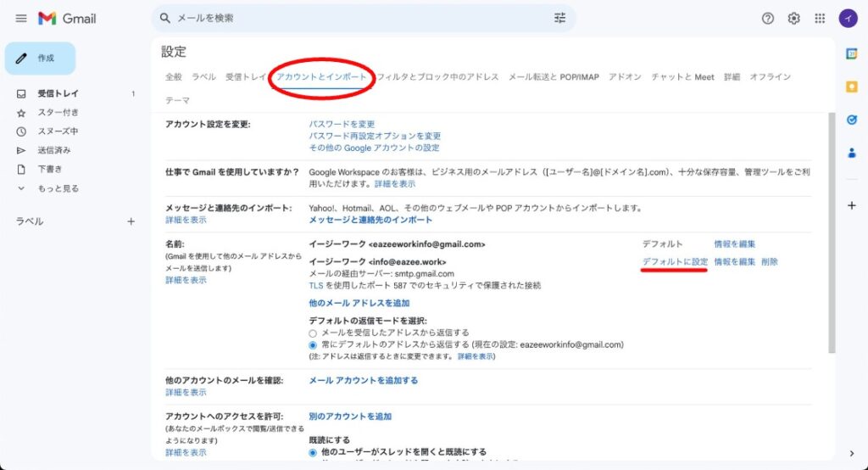Click the Gmail logo

pos(67,19)
